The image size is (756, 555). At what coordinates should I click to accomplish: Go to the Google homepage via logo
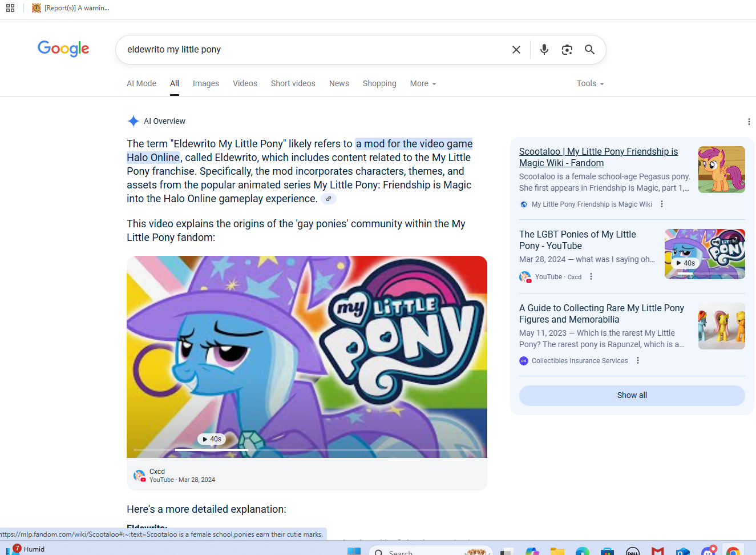(63, 49)
